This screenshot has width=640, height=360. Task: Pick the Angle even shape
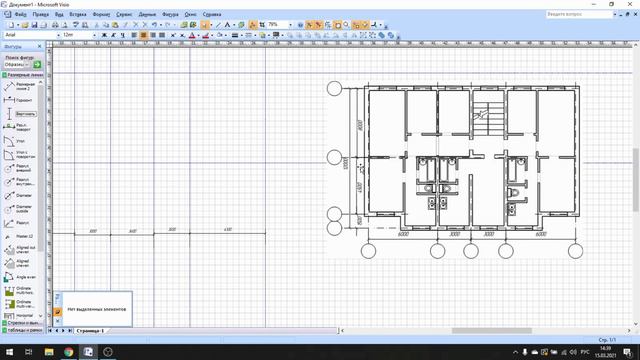click(x=19, y=277)
